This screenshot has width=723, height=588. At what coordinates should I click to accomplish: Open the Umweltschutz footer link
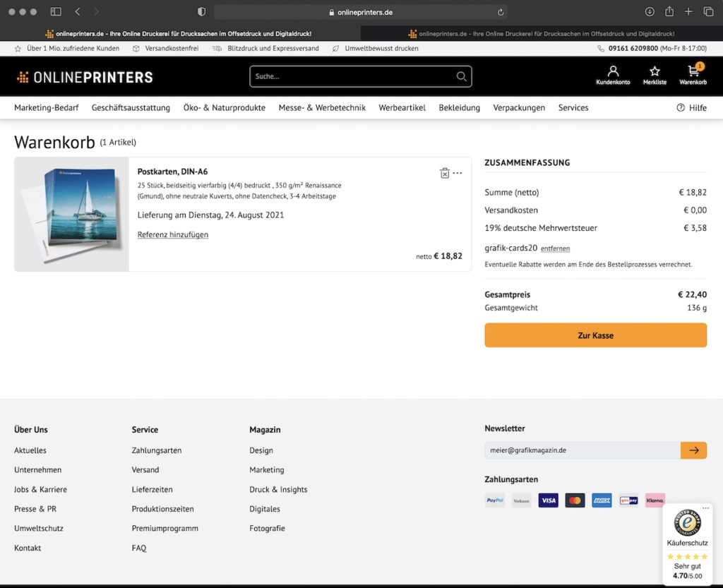[x=39, y=529]
